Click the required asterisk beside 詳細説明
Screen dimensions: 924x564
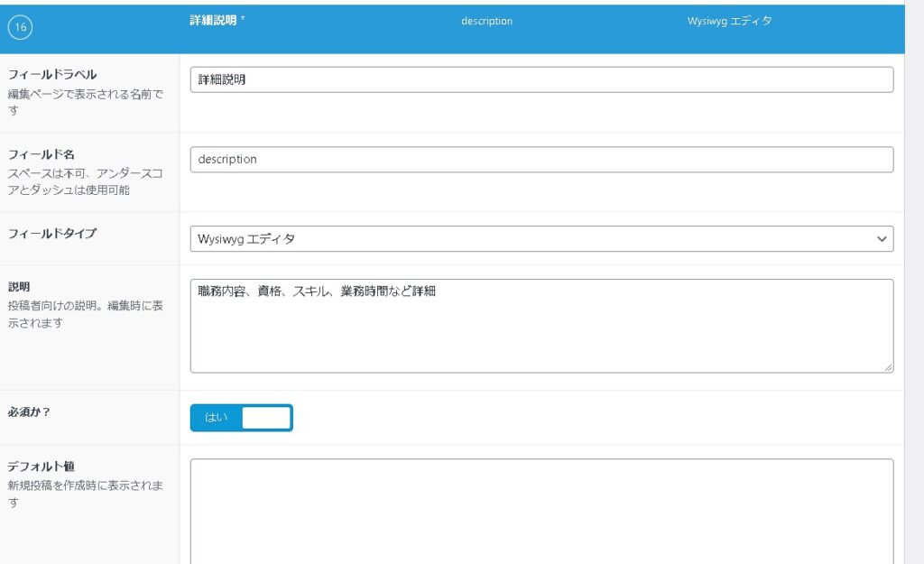tap(243, 19)
